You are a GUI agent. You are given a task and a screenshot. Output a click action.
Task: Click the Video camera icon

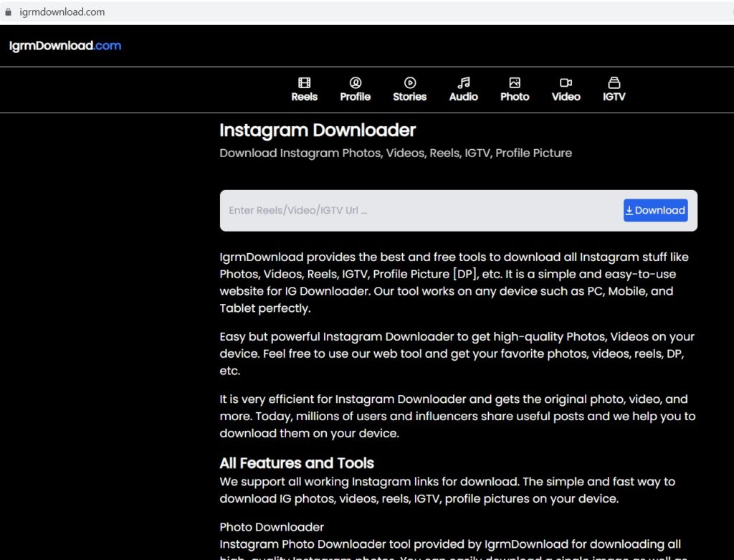pos(566,83)
